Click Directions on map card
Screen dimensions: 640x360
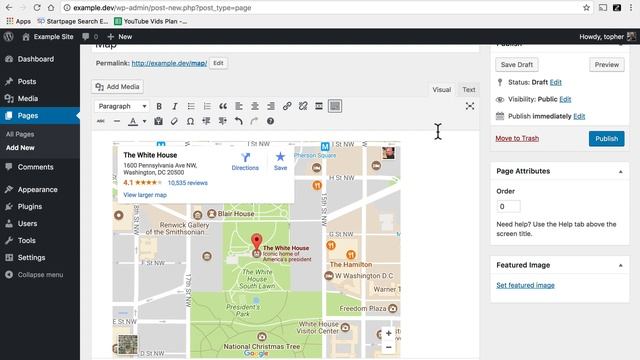(245, 162)
